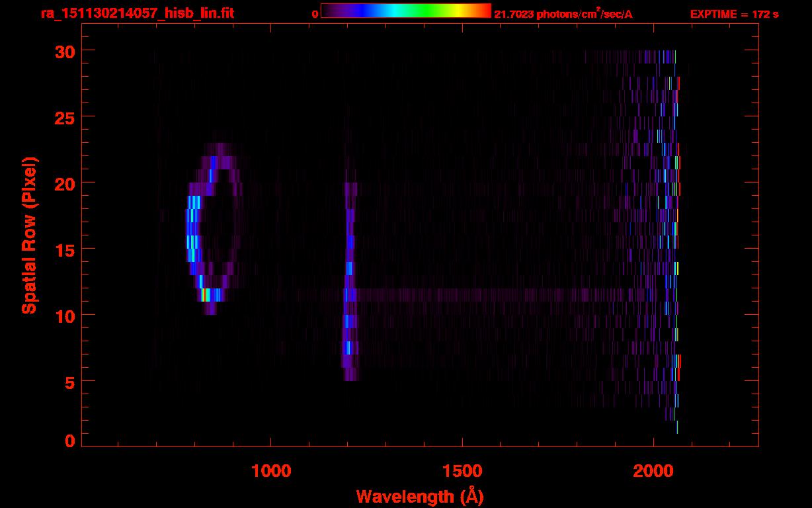This screenshot has height=508, width=812.
Task: Click the 1000 wavelength tick label
Action: tap(271, 470)
